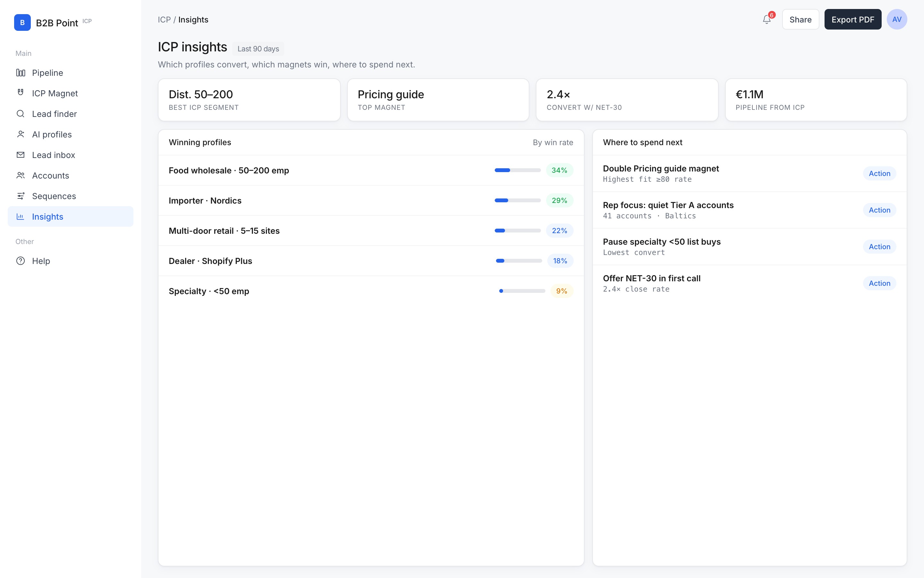Click the Lead inbox envelope icon
Image resolution: width=924 pixels, height=578 pixels.
pyautogui.click(x=21, y=155)
